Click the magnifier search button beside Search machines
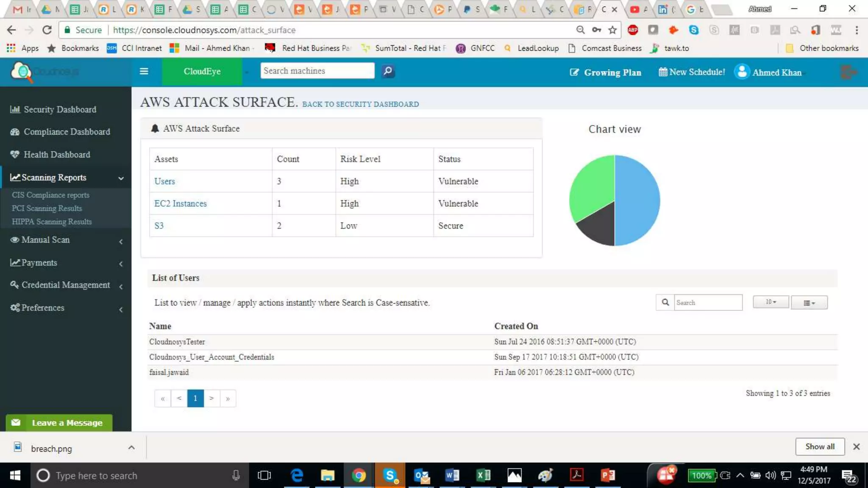The height and width of the screenshot is (488, 868). point(387,71)
